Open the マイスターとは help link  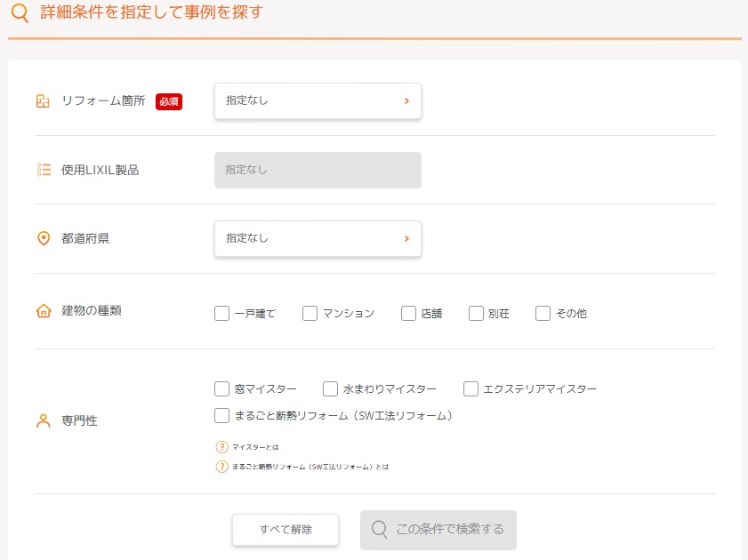tap(256, 447)
